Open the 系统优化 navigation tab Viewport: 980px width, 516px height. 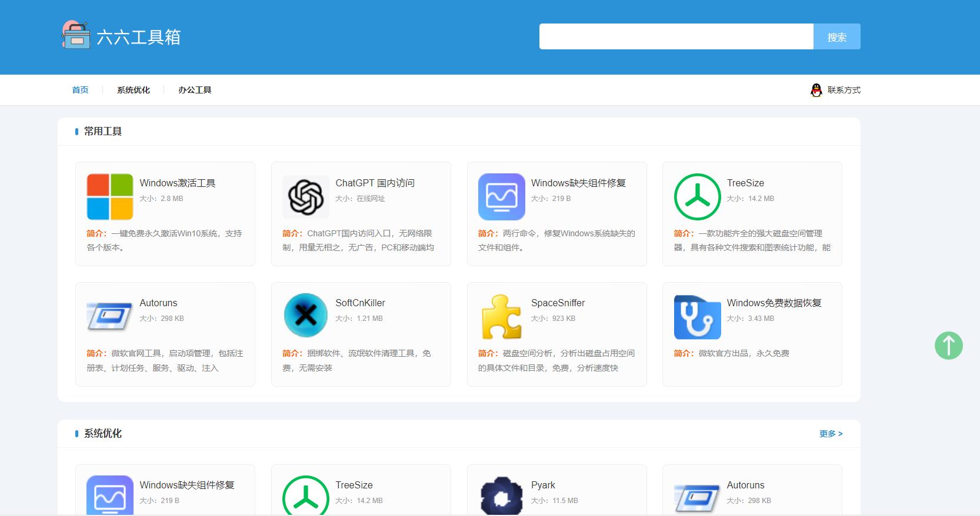pos(134,90)
